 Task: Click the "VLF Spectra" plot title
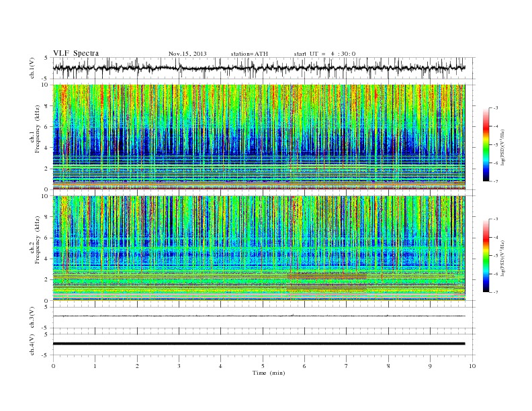tap(76, 53)
